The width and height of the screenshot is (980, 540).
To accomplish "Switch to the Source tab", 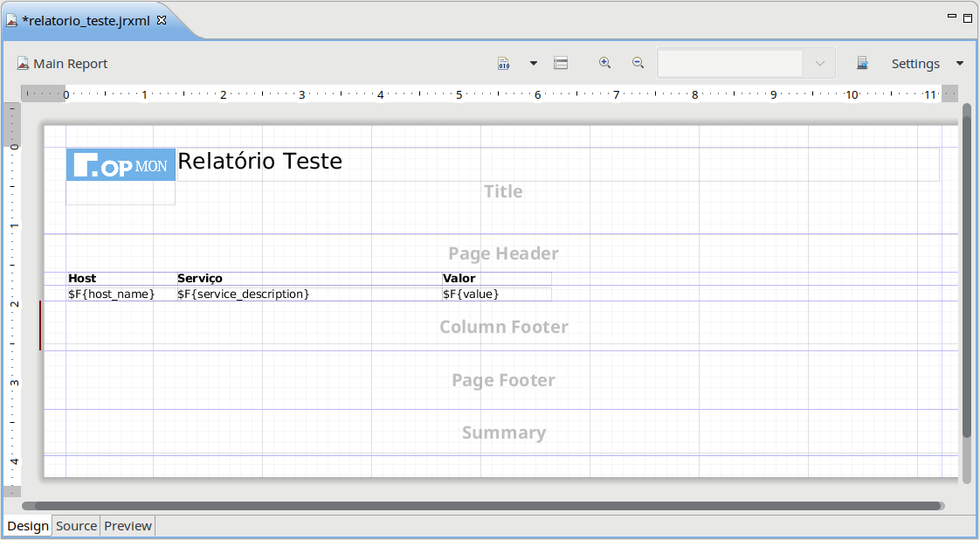I will point(76,526).
